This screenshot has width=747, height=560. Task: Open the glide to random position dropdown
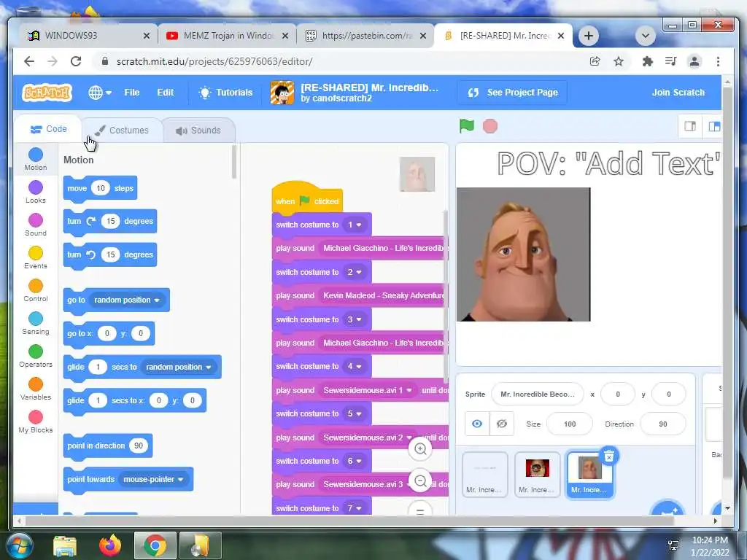click(179, 367)
